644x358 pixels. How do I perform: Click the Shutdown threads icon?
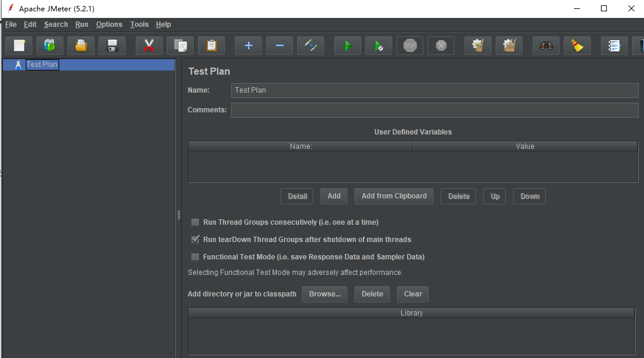[x=441, y=45]
